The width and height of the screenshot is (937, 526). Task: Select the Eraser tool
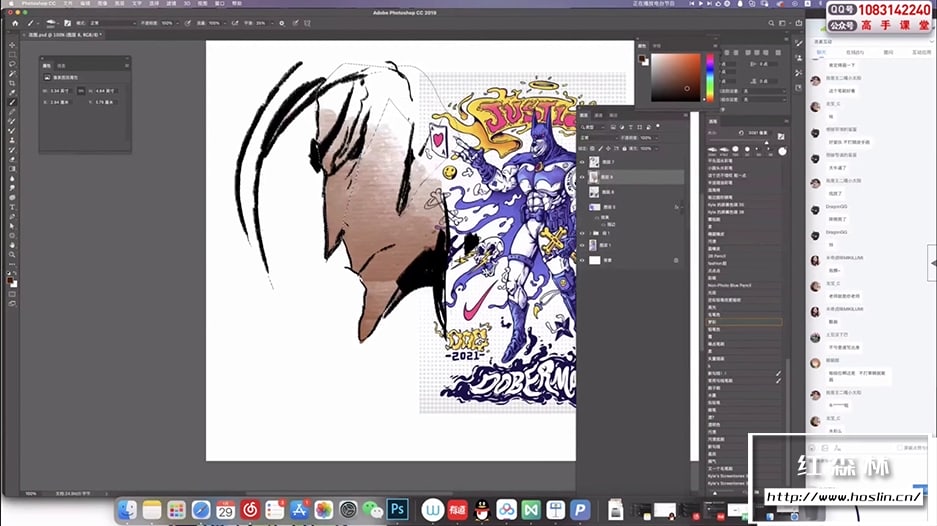12,159
